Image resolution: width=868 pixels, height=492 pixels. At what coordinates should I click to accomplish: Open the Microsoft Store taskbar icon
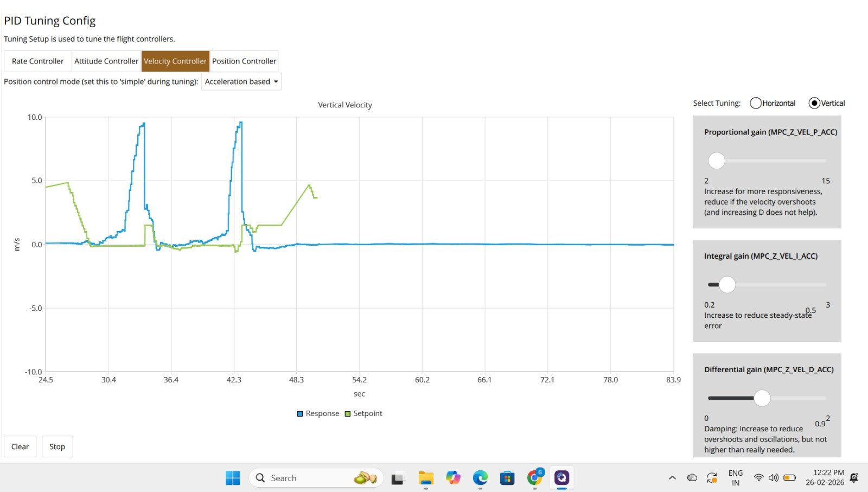coord(507,478)
